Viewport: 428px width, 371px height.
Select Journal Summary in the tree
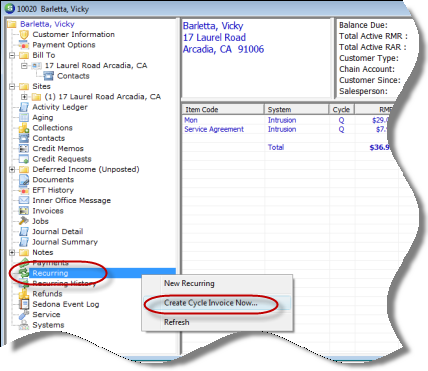[65, 242]
